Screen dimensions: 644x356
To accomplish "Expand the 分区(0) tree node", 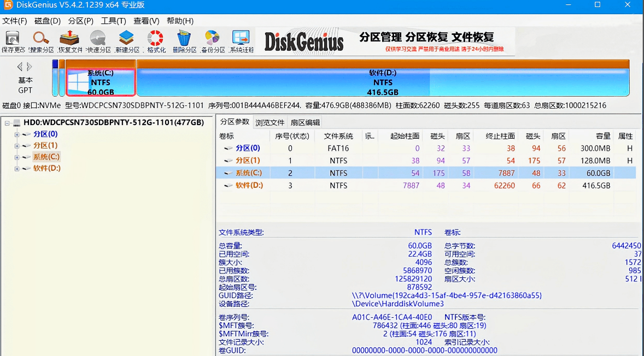I will 16,134.
